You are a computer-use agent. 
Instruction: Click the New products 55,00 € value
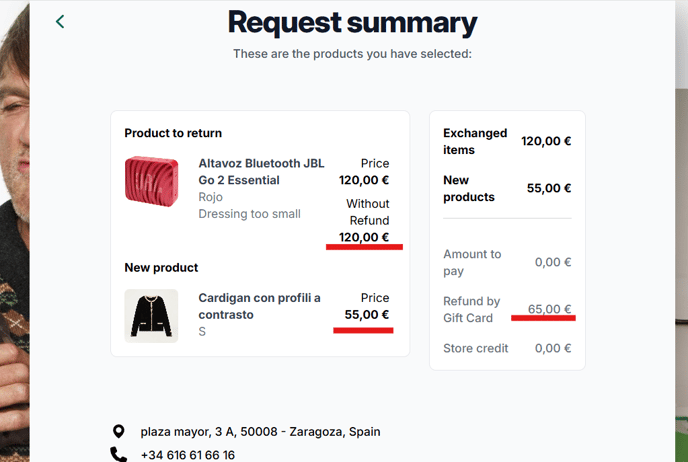pos(549,188)
